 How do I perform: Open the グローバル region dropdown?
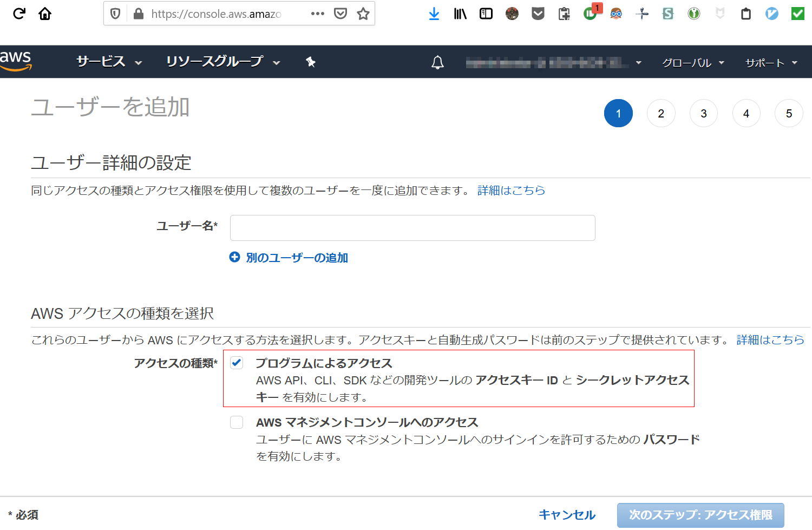[693, 63]
